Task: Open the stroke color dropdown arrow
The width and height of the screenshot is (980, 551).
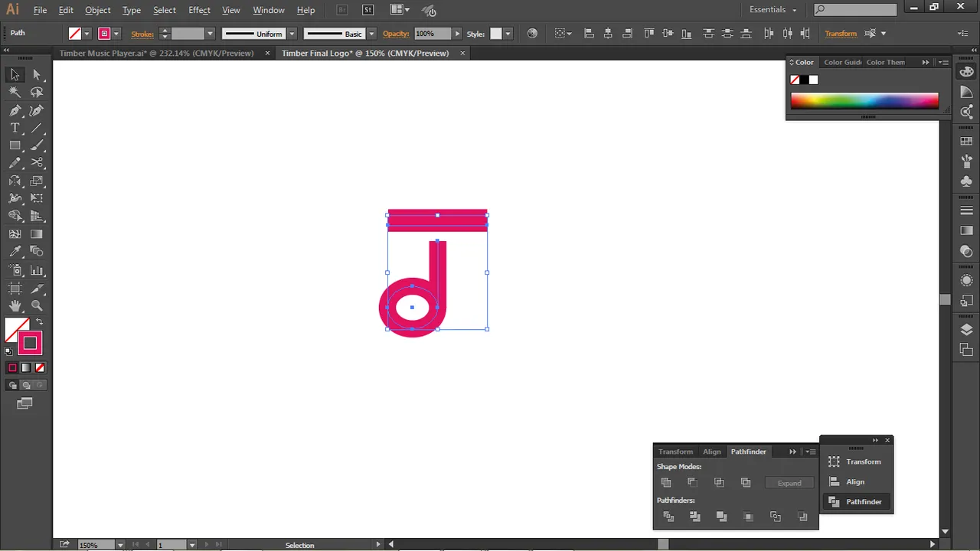Action: coord(116,34)
